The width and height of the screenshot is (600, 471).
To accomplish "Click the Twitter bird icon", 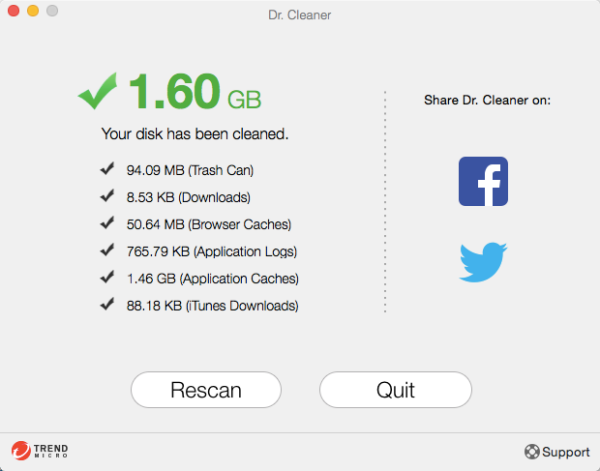I will (483, 262).
